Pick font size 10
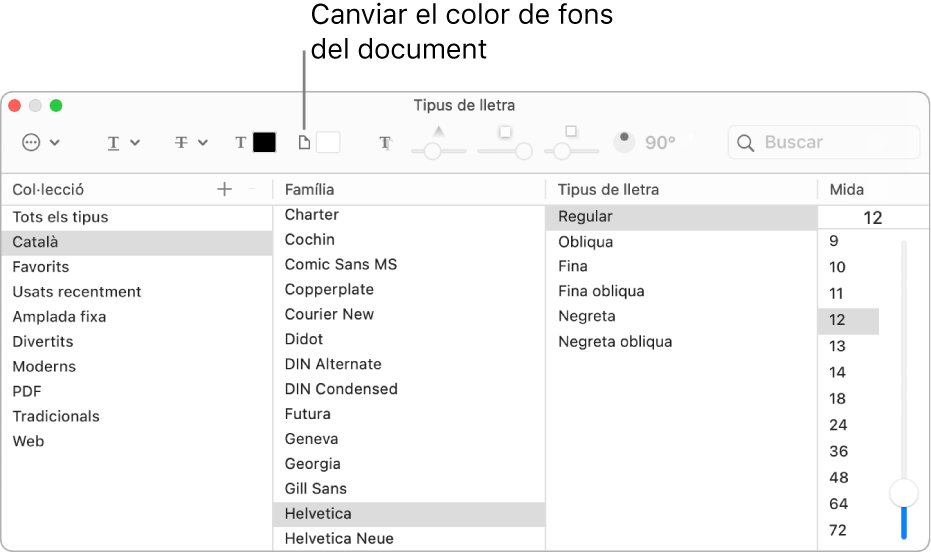The width and height of the screenshot is (931, 553). (848, 268)
